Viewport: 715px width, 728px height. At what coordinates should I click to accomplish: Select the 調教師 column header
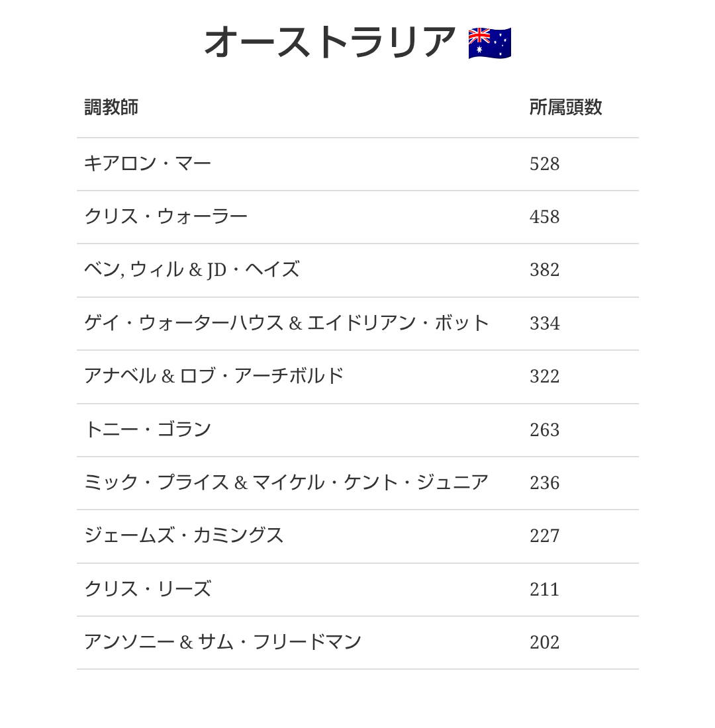(x=111, y=107)
